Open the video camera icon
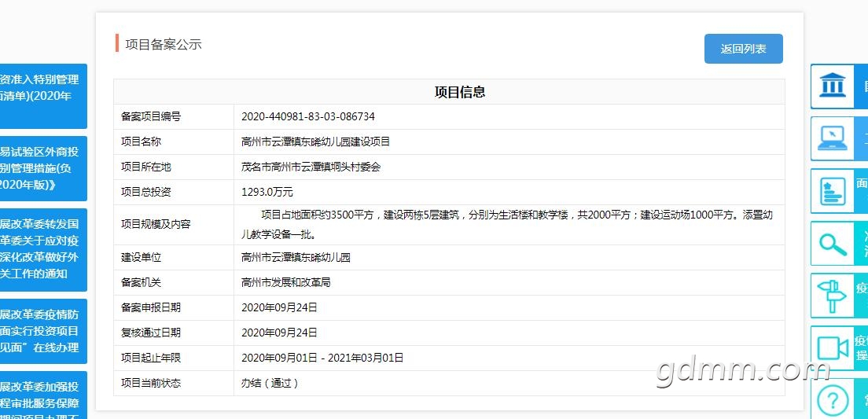The image size is (868, 419). (833, 349)
